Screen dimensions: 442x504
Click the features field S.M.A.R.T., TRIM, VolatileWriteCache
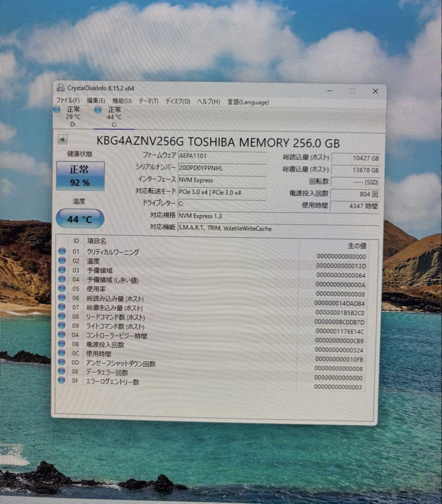tap(278, 229)
